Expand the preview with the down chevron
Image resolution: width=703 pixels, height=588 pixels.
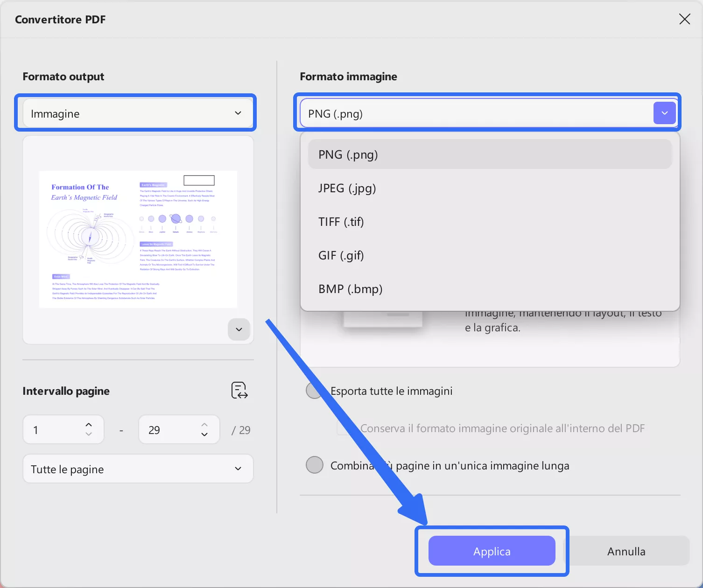[239, 329]
